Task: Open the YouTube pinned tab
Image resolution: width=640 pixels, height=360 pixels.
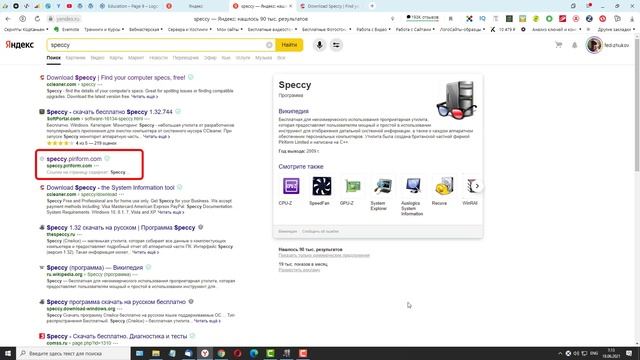Action: [69, 6]
